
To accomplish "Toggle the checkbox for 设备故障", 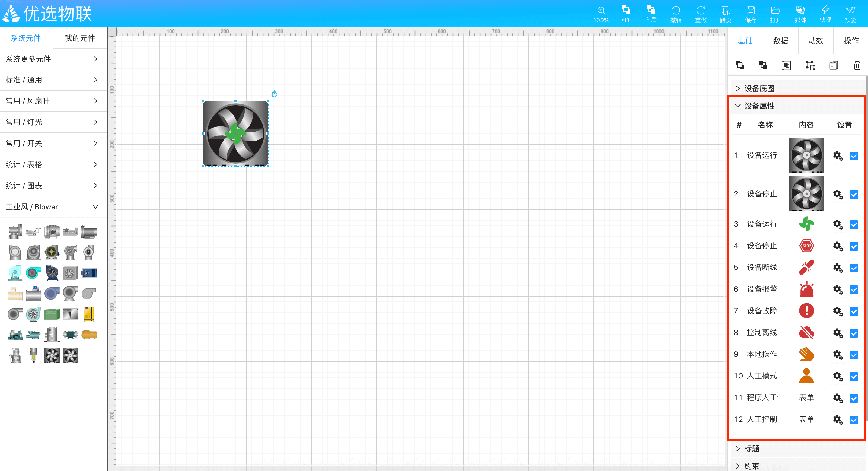I will [854, 311].
